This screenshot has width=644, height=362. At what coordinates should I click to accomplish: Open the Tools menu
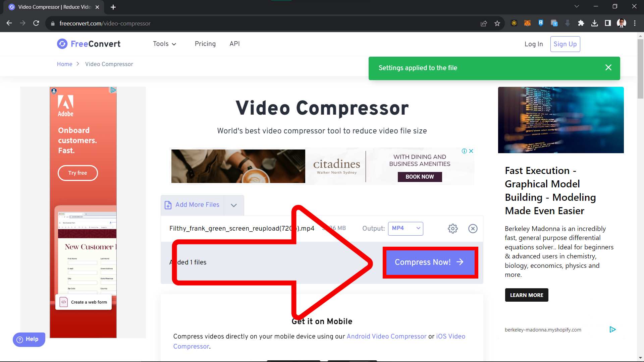[164, 44]
